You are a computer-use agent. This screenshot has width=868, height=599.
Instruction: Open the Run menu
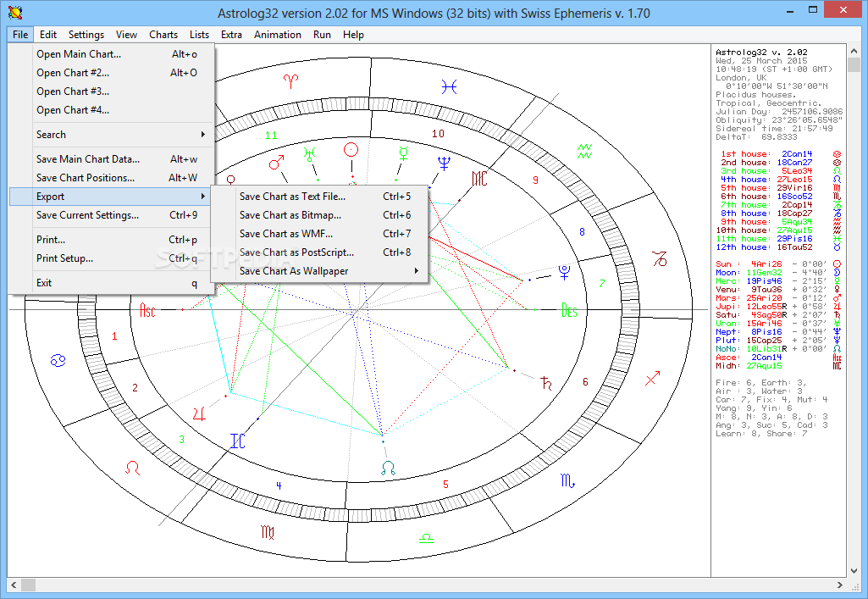[x=322, y=35]
